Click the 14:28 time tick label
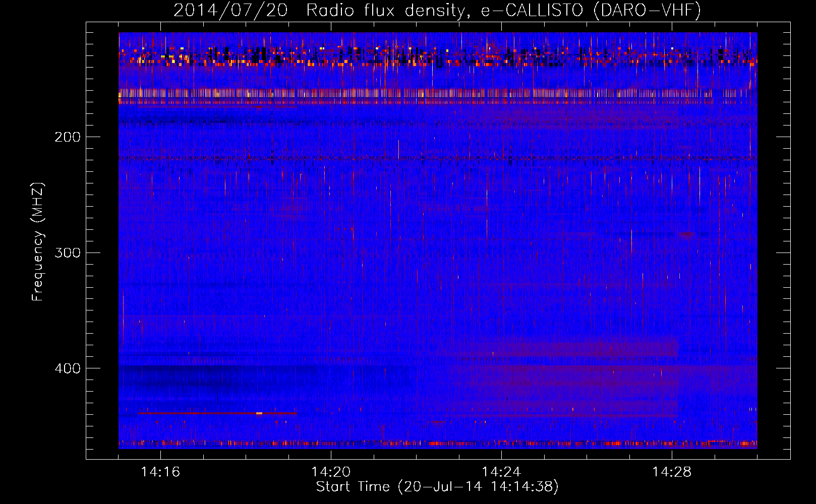Screen dimensions: 816x504 tap(672, 472)
